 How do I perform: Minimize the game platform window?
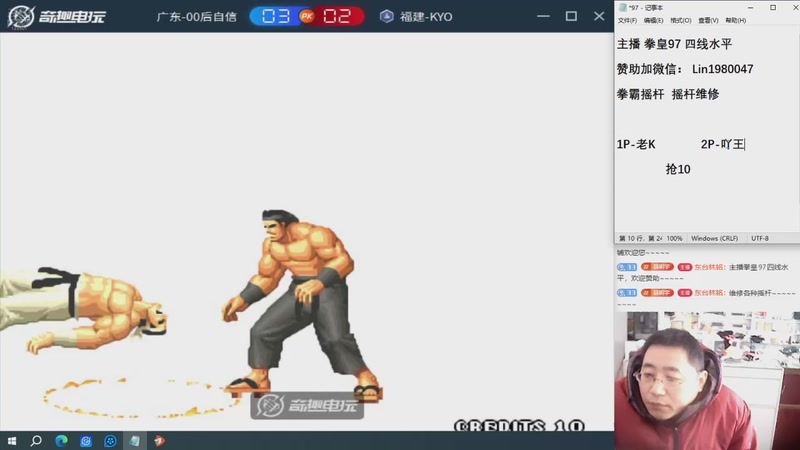coord(543,16)
